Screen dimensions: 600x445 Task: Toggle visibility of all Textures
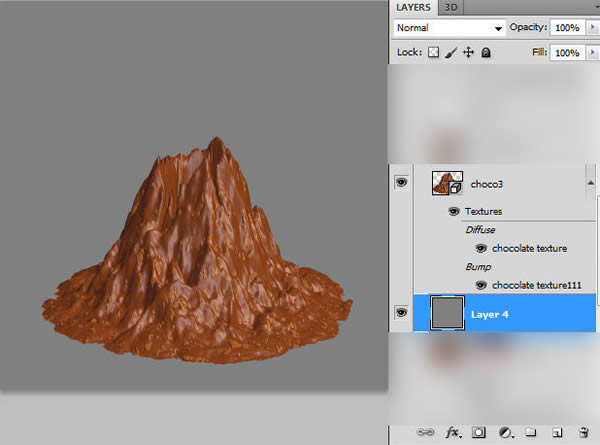click(454, 211)
